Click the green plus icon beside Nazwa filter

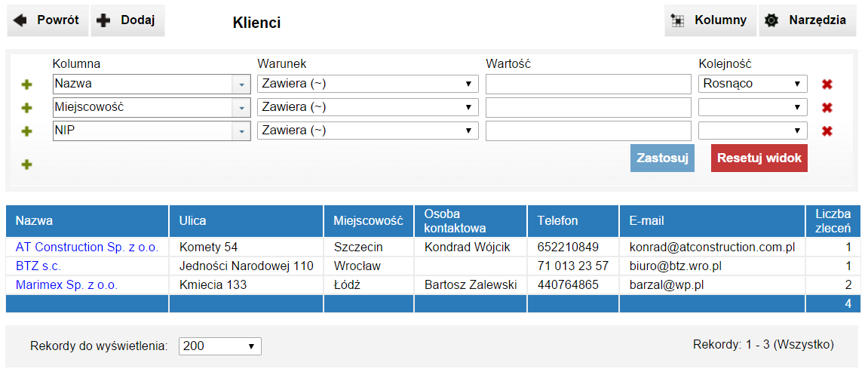(27, 85)
